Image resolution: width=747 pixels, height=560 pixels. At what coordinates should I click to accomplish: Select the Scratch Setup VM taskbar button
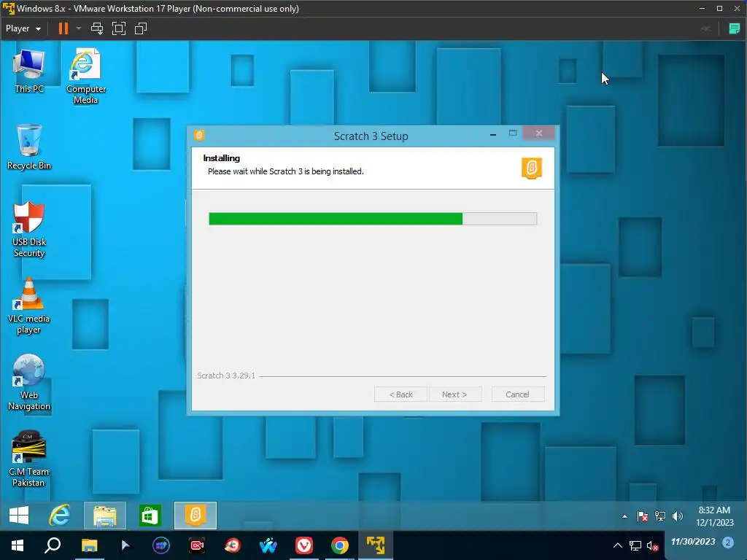[196, 516]
